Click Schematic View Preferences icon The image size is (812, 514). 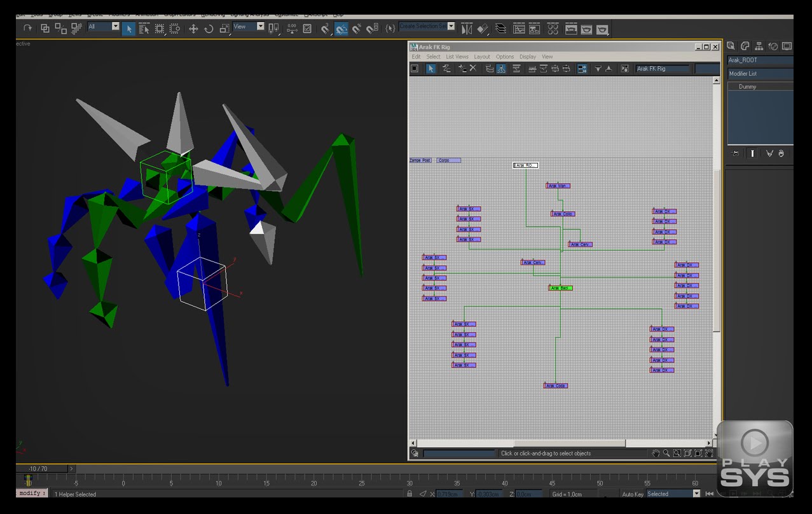click(625, 69)
